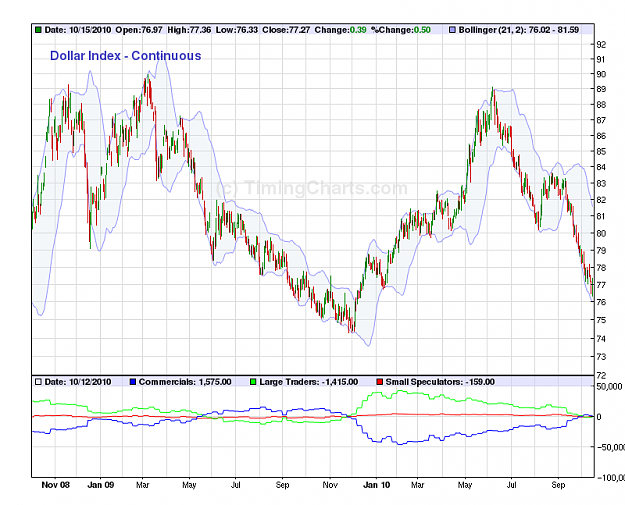Viewport: 625px width, 505px height.
Task: Click the 92 price axis label
Action: 601,44
